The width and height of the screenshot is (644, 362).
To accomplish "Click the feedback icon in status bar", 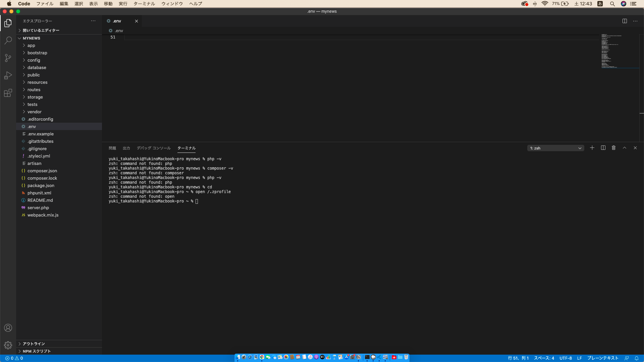I will pos(626,358).
